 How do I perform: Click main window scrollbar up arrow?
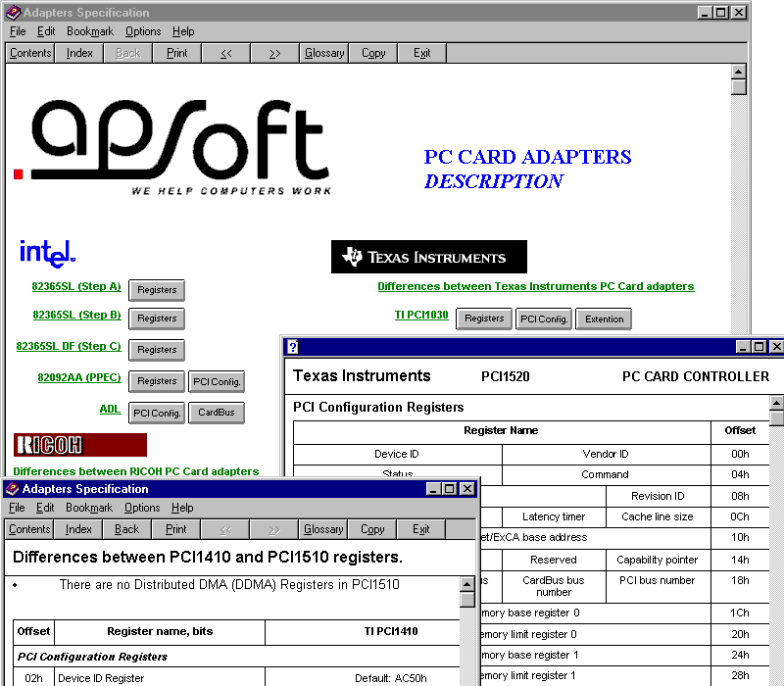pyautogui.click(x=739, y=72)
